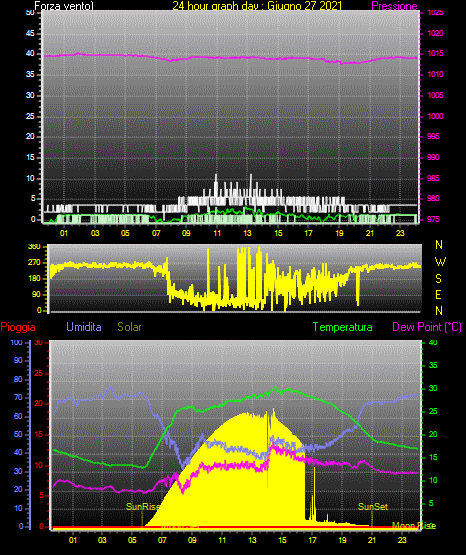Click the SunRise marker text
466x555 pixels.
(143, 507)
